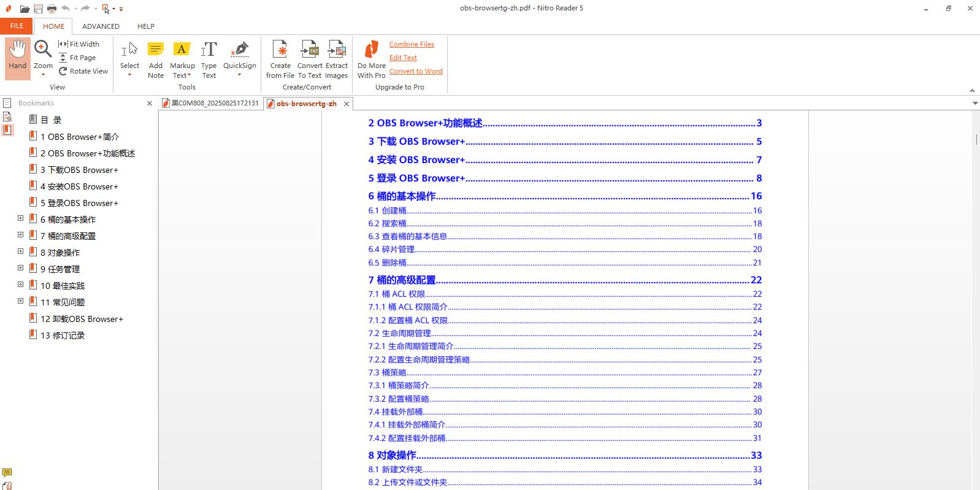The image size is (980, 490).
Task: Click the vertical scrollbar thumb
Action: [976, 139]
